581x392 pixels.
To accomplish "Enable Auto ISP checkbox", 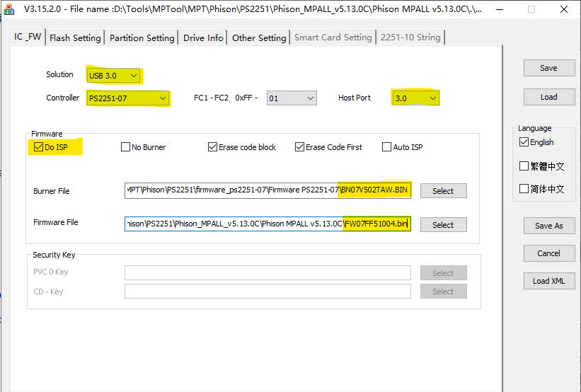I will point(386,147).
